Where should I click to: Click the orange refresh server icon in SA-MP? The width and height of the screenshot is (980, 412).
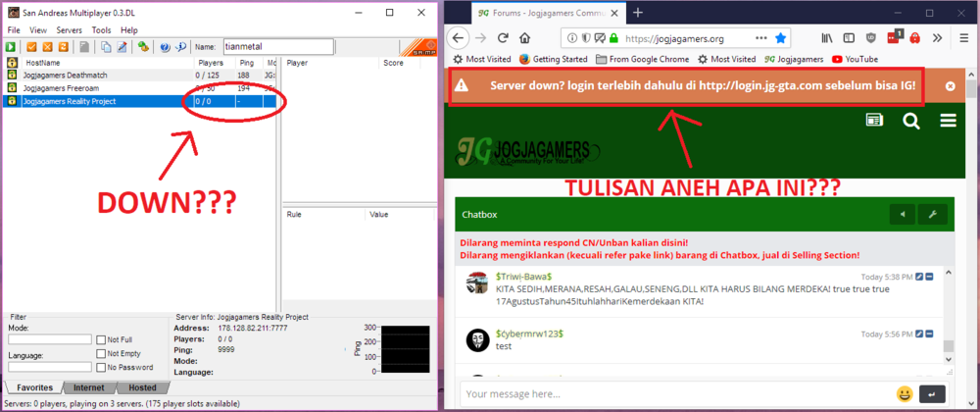[63, 47]
